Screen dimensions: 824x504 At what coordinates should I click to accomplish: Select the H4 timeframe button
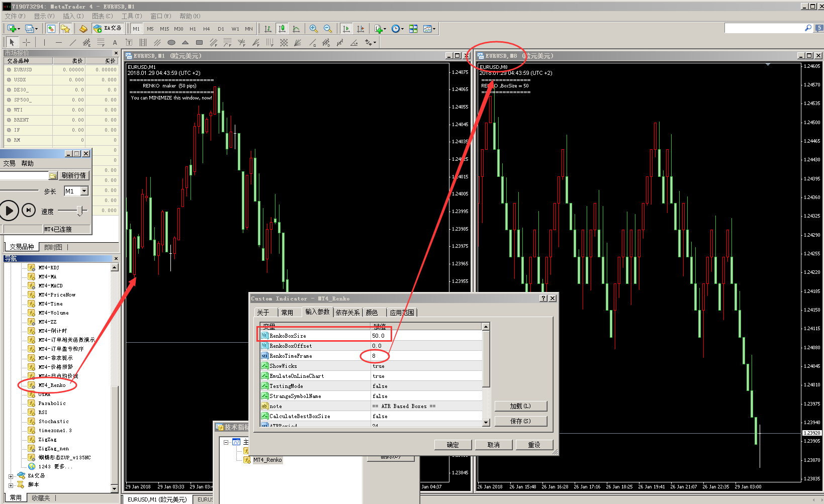207,29
